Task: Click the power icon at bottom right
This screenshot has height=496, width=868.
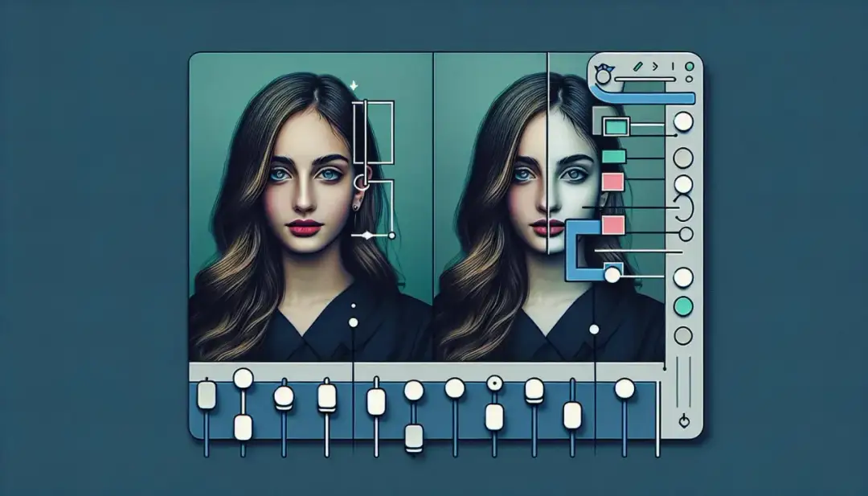Action: 684,420
